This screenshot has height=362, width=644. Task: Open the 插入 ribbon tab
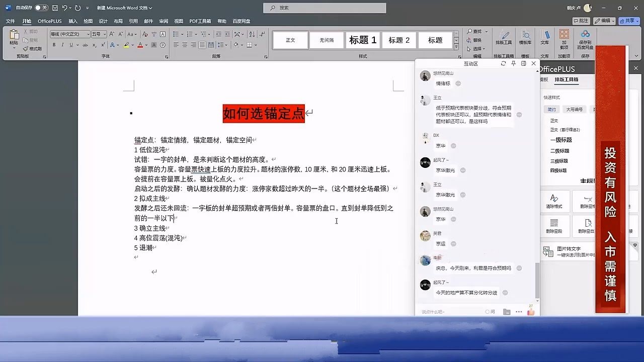coord(73,21)
